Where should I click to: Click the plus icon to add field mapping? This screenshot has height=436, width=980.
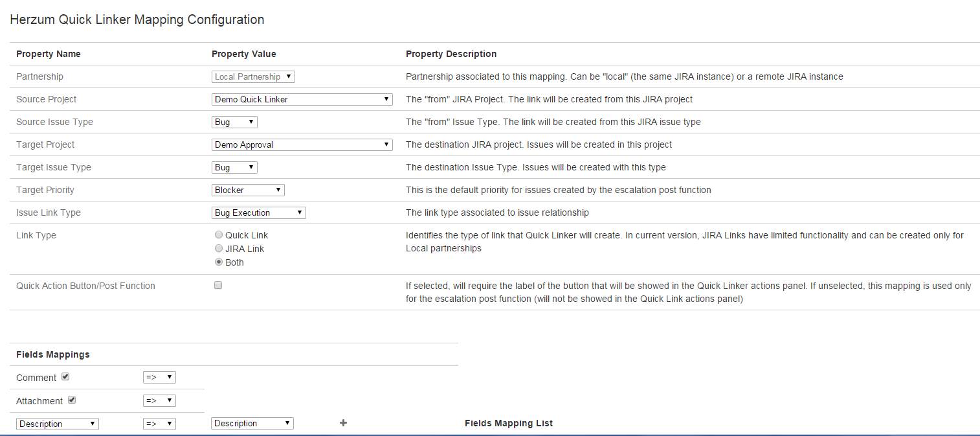click(343, 423)
